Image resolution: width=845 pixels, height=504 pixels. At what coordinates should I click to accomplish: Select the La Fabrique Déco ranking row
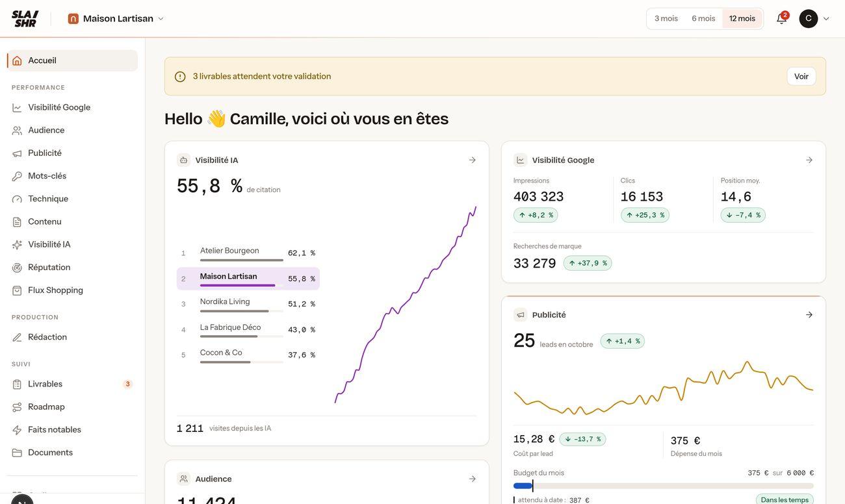point(248,329)
